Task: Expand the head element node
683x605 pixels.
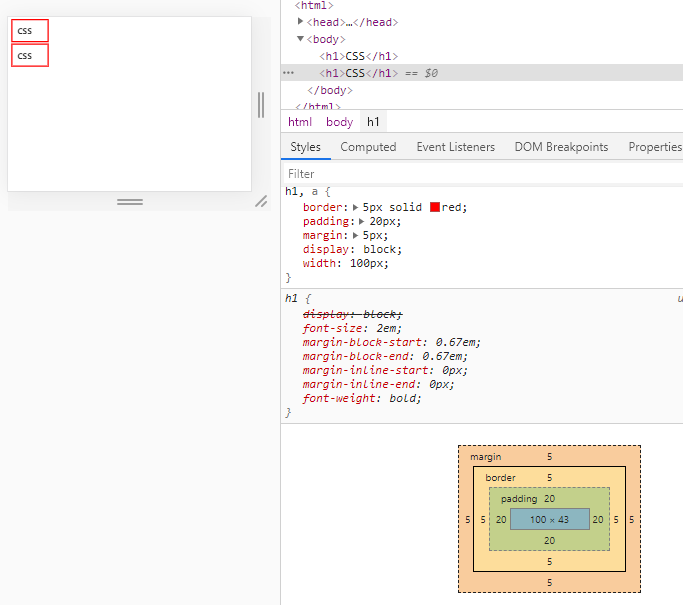Action: (x=300, y=21)
